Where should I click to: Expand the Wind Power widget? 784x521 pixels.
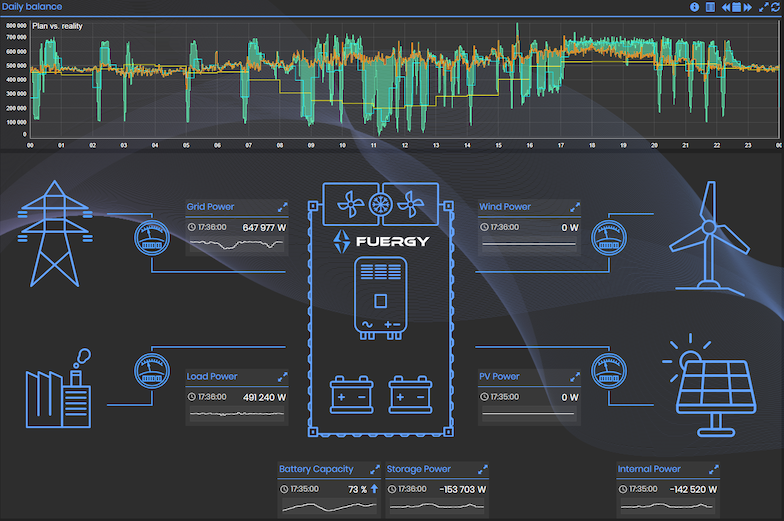pos(575,206)
